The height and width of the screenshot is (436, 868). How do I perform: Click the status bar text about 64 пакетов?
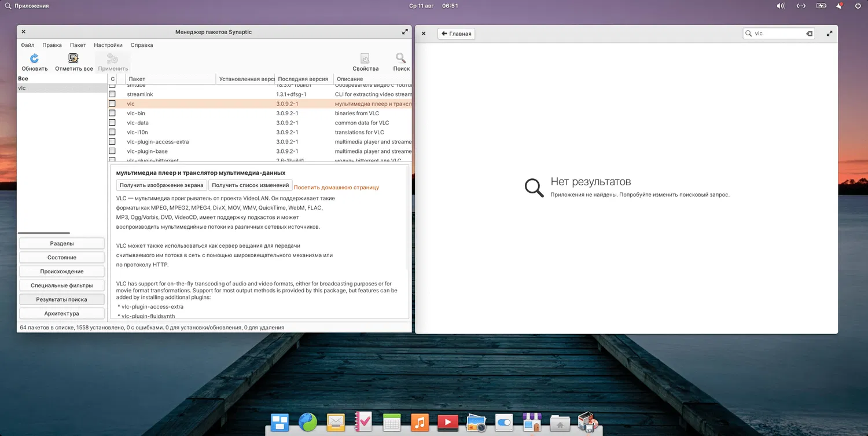(x=152, y=327)
